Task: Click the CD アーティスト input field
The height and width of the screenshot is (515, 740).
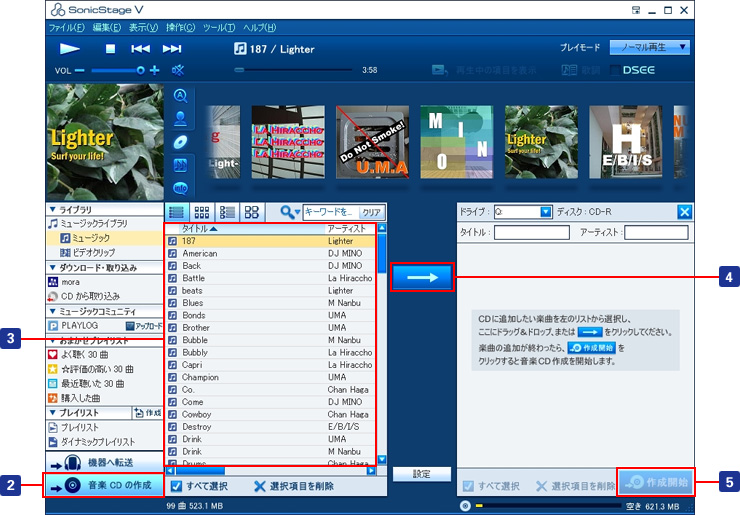Action: click(656, 232)
